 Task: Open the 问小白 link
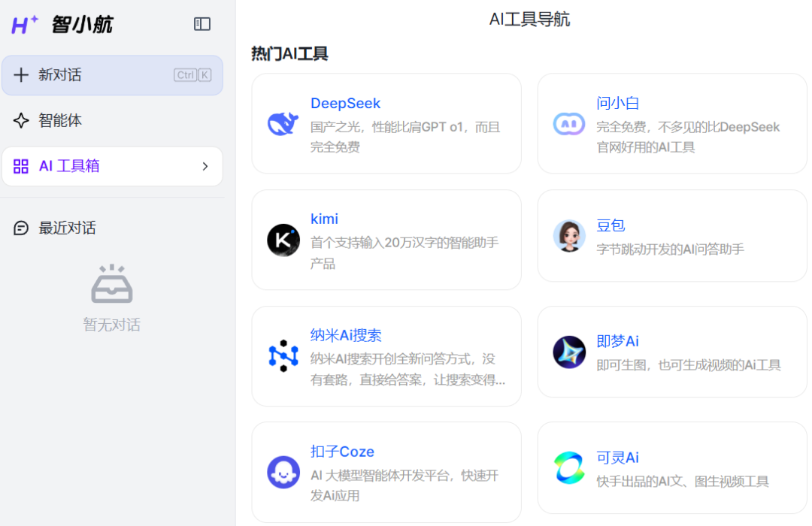(617, 103)
